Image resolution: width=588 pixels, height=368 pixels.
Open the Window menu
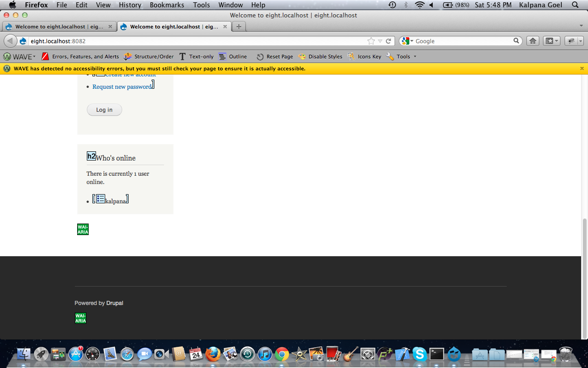coord(231,5)
